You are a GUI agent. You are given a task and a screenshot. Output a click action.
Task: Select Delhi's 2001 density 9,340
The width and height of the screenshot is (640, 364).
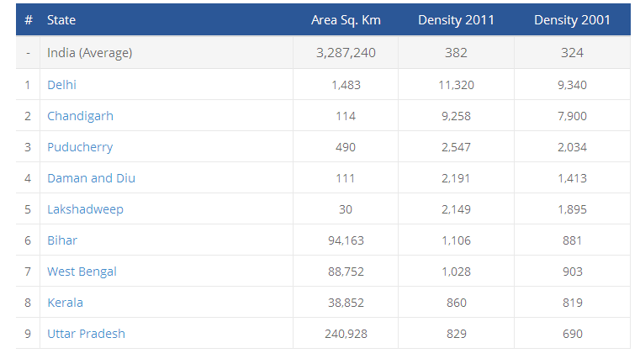click(x=572, y=85)
